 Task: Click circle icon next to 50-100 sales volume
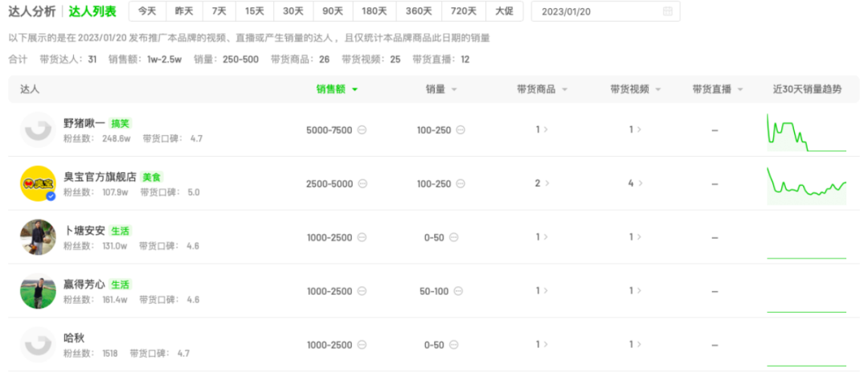[x=459, y=291]
